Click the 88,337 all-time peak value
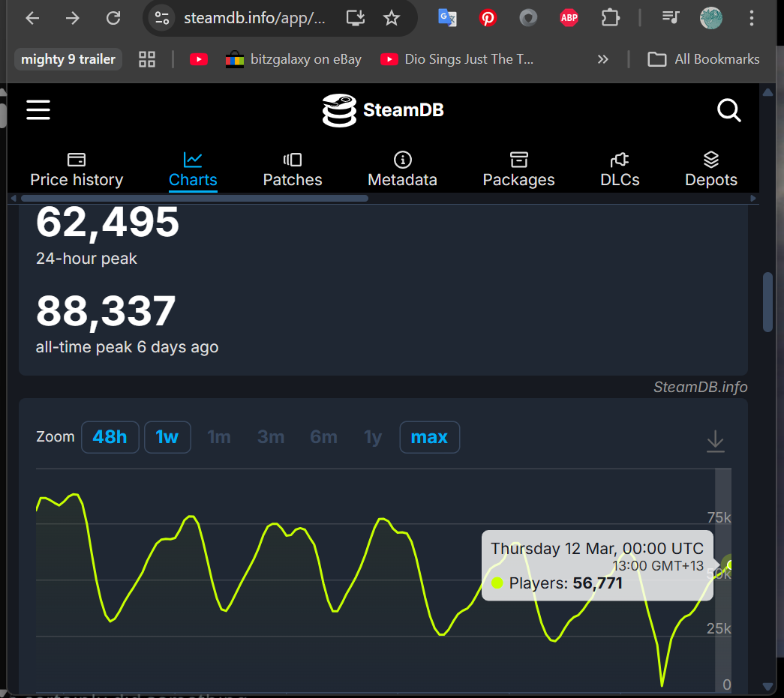 click(x=106, y=312)
